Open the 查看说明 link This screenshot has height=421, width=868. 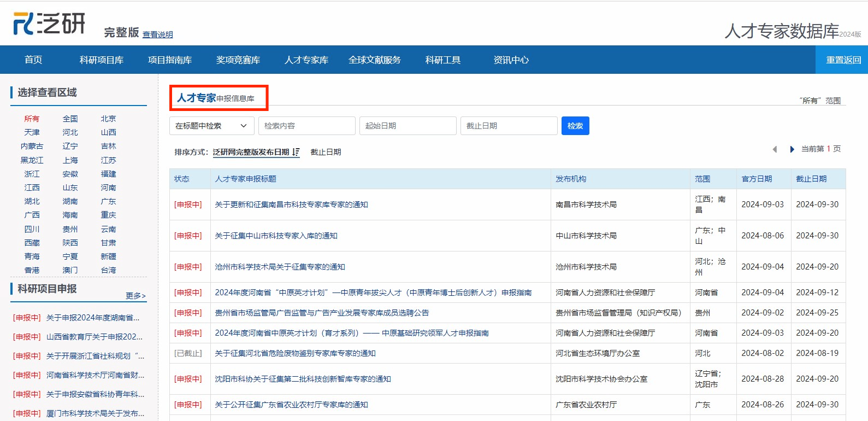point(158,34)
